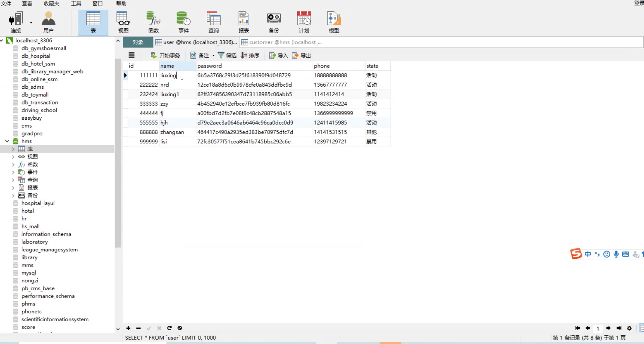Expand the 表 node under hms

click(13, 149)
